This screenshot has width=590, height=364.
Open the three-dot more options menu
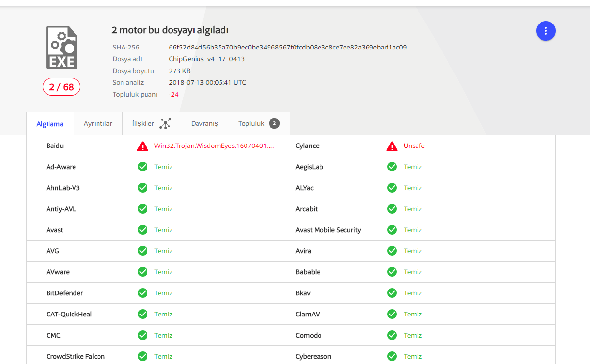pos(545,31)
